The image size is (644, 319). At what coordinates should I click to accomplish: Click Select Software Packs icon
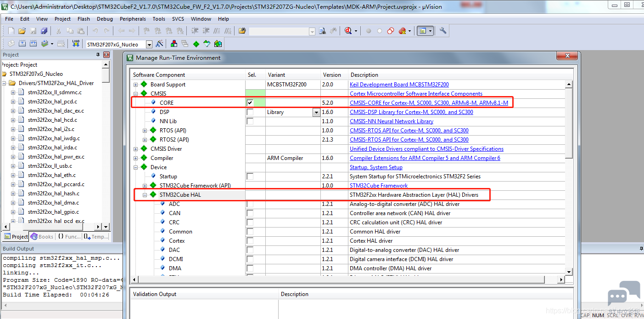[207, 44]
